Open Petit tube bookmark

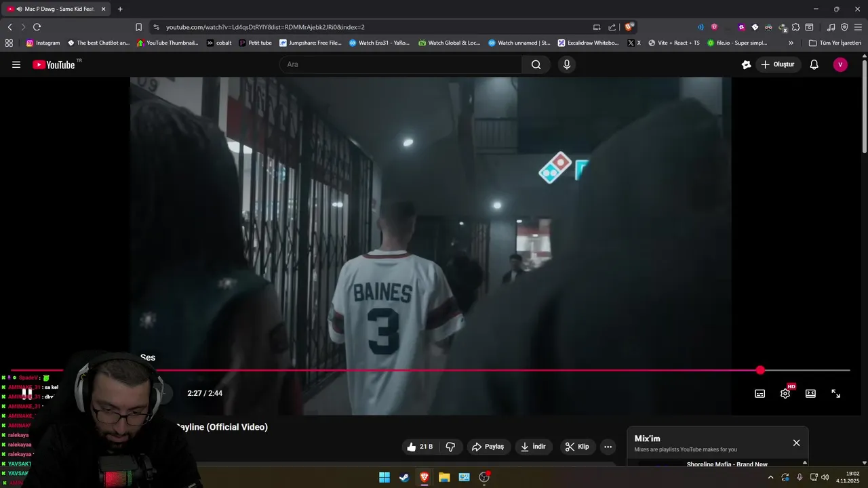pos(255,43)
